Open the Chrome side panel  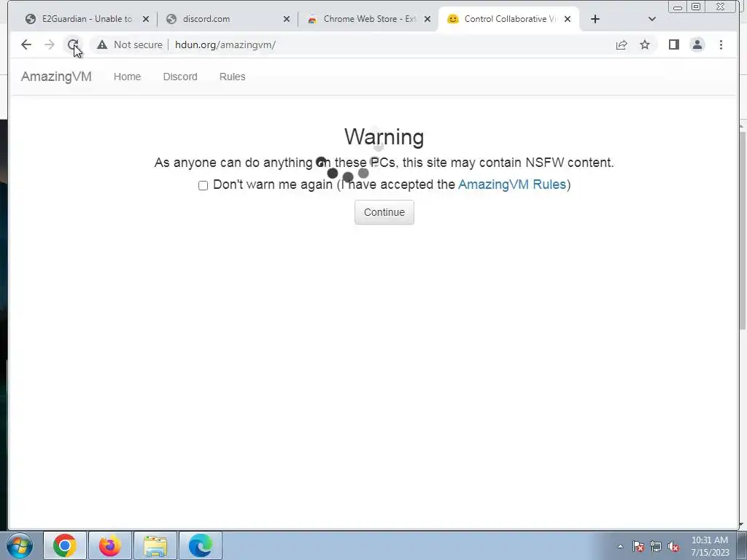673,44
